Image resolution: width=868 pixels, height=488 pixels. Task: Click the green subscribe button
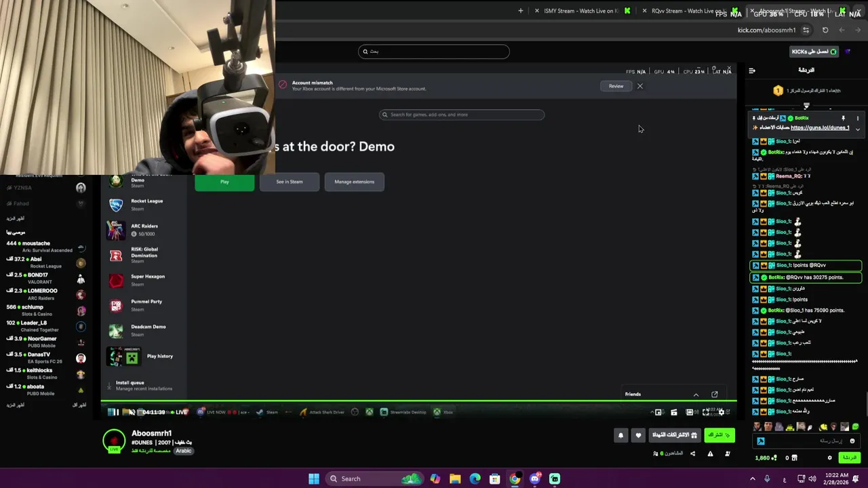(719, 435)
